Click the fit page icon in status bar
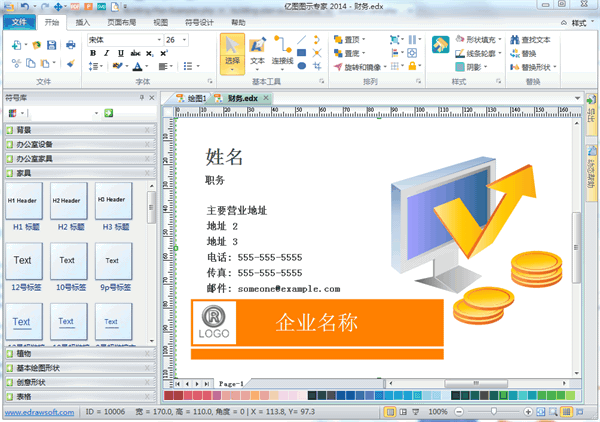Viewport: 600px width, 422px height. coord(541,412)
